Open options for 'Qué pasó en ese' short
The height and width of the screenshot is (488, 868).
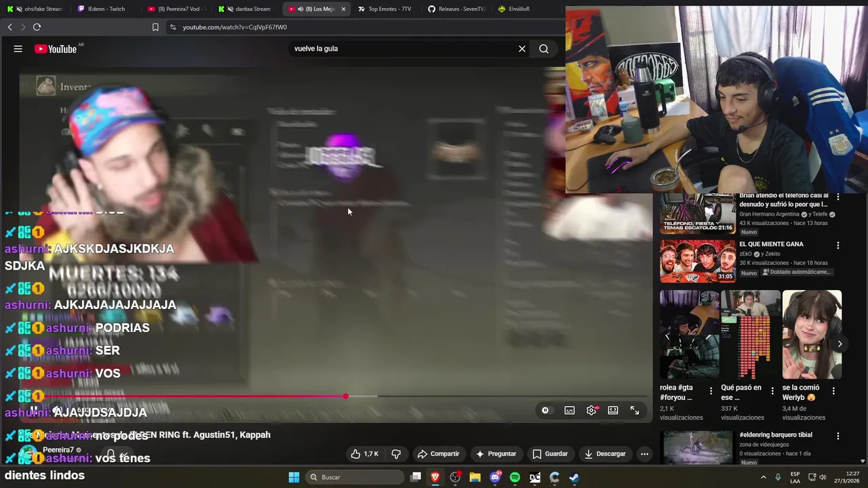pos(772,390)
